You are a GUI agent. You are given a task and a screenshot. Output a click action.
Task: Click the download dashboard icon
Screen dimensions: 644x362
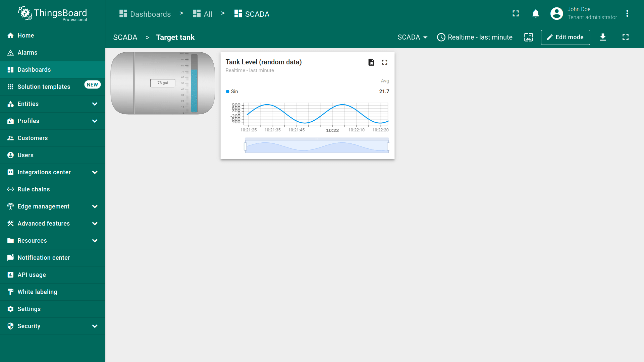click(603, 37)
